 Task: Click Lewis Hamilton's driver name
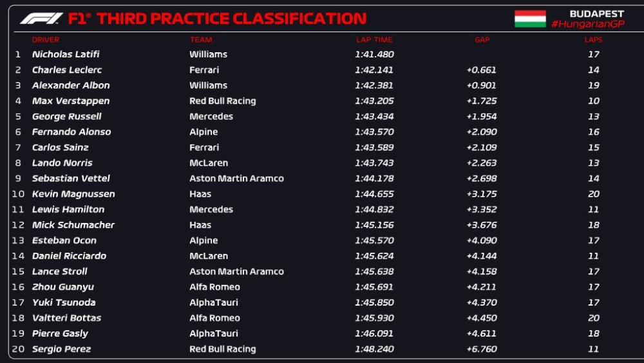[68, 210]
